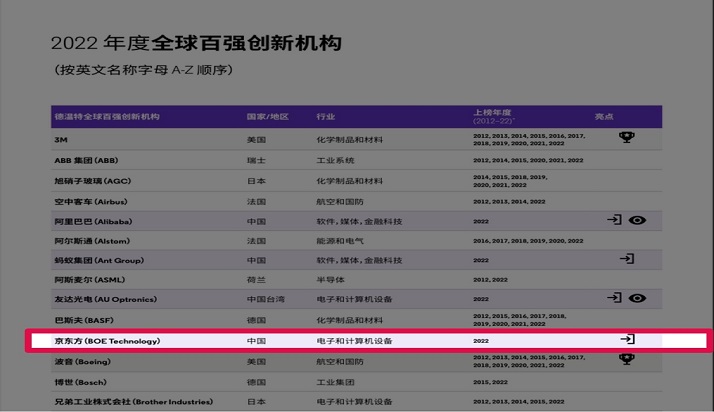
Task: Click the 兄弟工业株式会社 (Brother Industries) name
Action: tap(133, 402)
